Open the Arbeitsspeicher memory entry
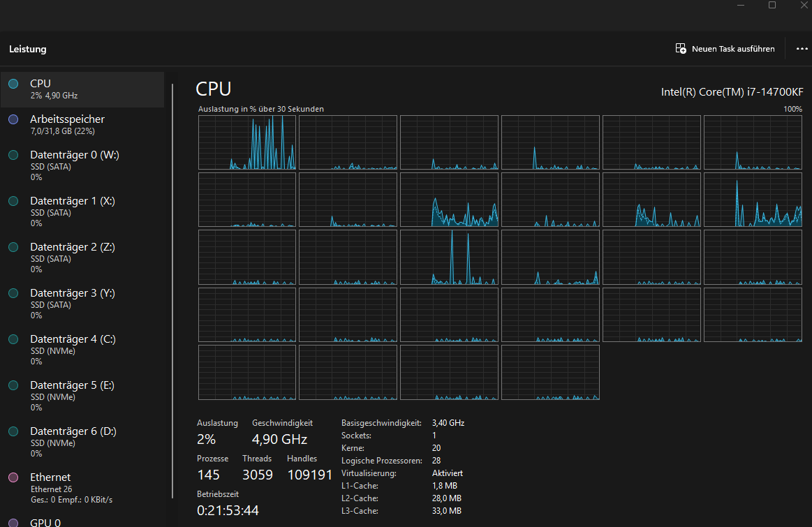The width and height of the screenshot is (812, 527). [82, 125]
